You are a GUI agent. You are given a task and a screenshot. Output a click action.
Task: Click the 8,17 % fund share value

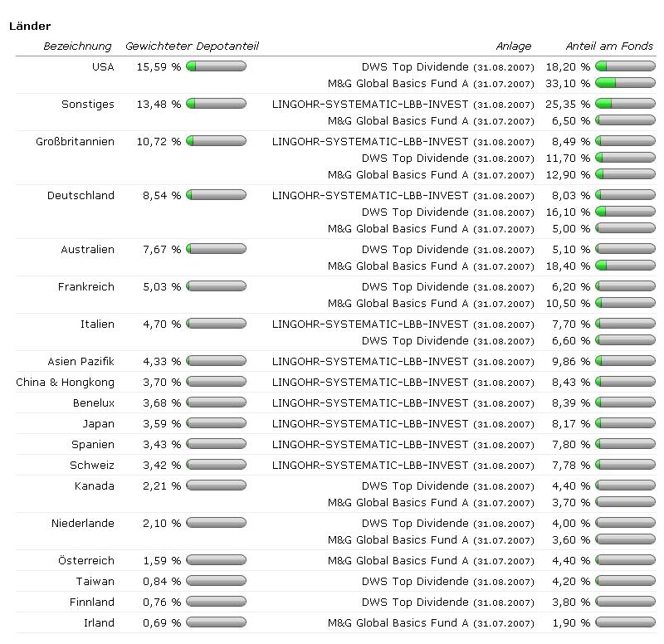(x=571, y=424)
